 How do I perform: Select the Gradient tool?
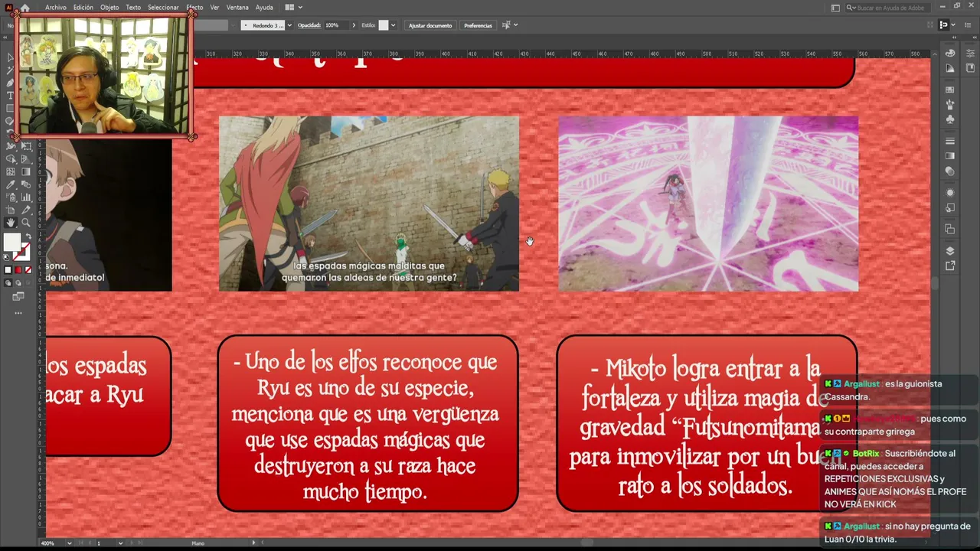(x=25, y=171)
